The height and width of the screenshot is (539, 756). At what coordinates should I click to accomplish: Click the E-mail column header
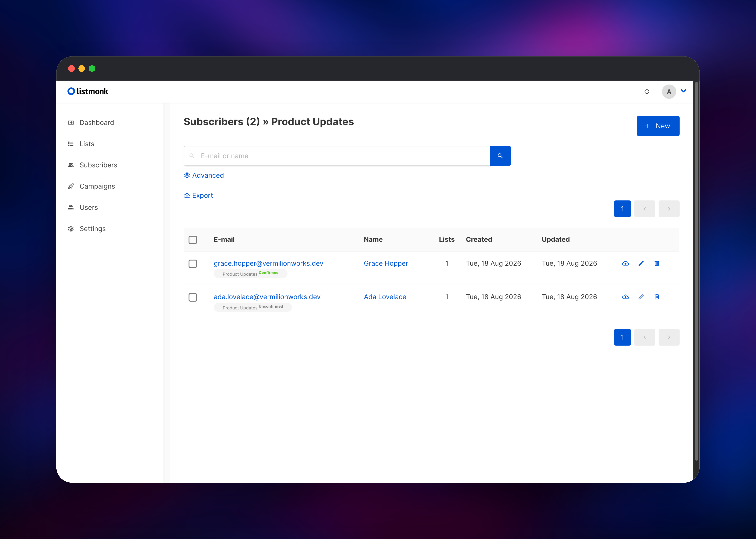click(x=224, y=240)
